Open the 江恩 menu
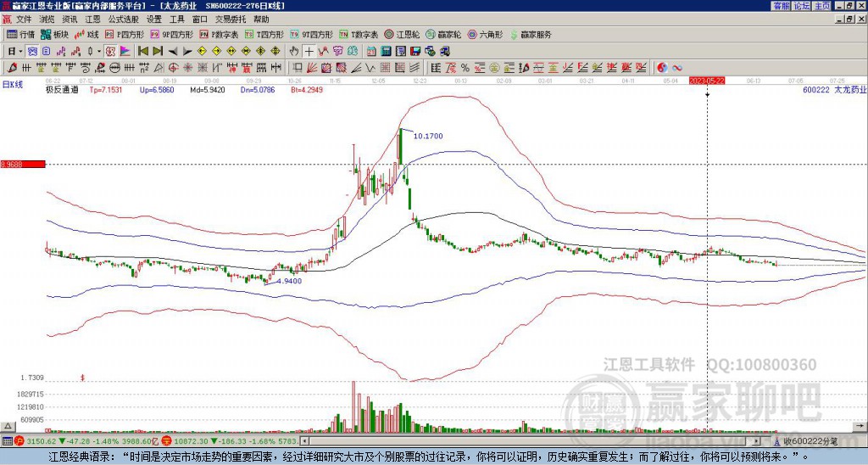The width and height of the screenshot is (868, 465). pyautogui.click(x=92, y=20)
